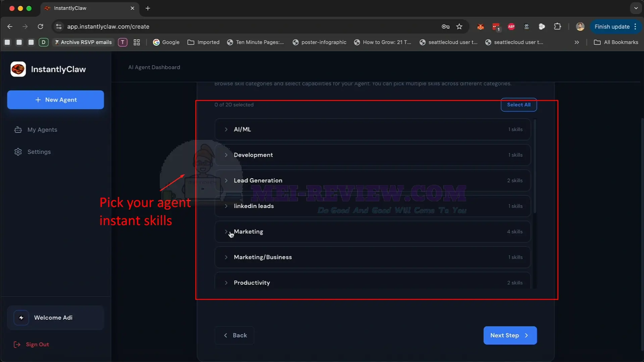Expand the Marketing category chevron
Screen dimensions: 644x362
pos(226,231)
